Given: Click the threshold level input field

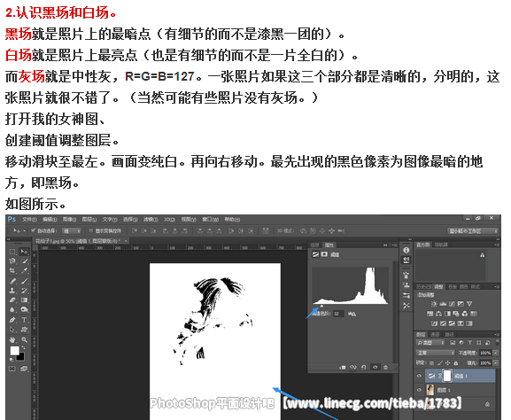Looking at the screenshot, I should [338, 314].
